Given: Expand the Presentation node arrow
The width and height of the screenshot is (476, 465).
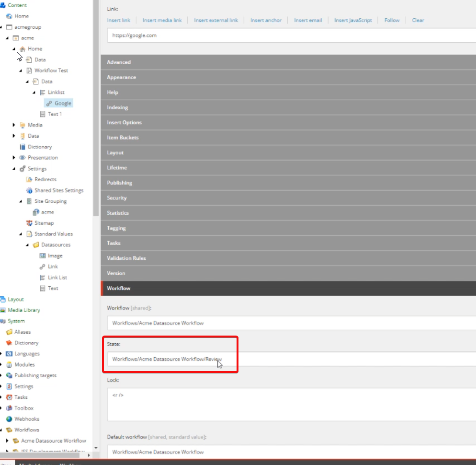Looking at the screenshot, I should (x=14, y=157).
